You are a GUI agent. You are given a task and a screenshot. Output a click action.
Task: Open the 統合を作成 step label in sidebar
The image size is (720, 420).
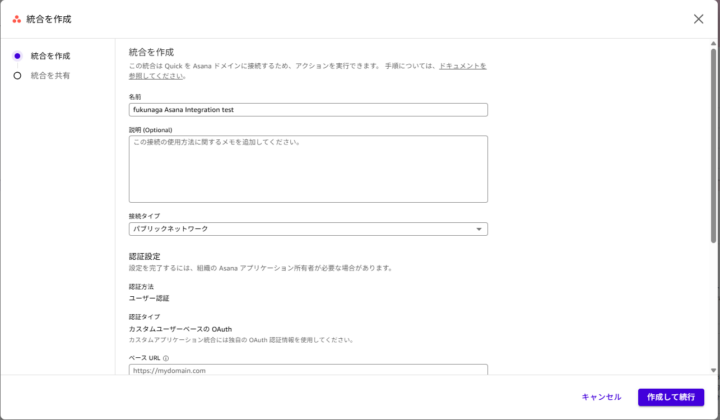pyautogui.click(x=50, y=56)
